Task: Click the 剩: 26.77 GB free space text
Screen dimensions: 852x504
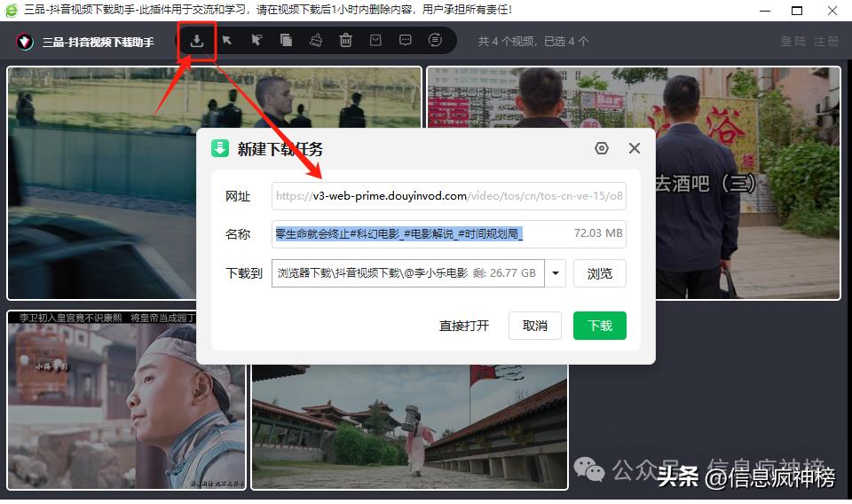Action: click(504, 273)
